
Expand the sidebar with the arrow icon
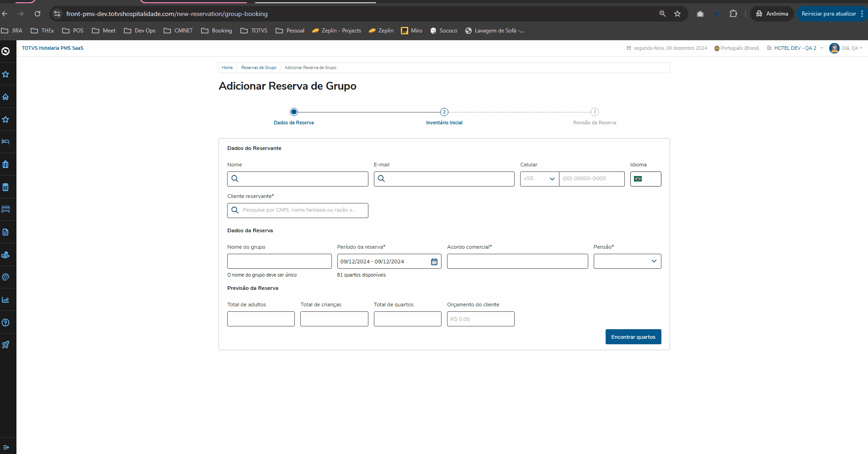(x=6, y=447)
